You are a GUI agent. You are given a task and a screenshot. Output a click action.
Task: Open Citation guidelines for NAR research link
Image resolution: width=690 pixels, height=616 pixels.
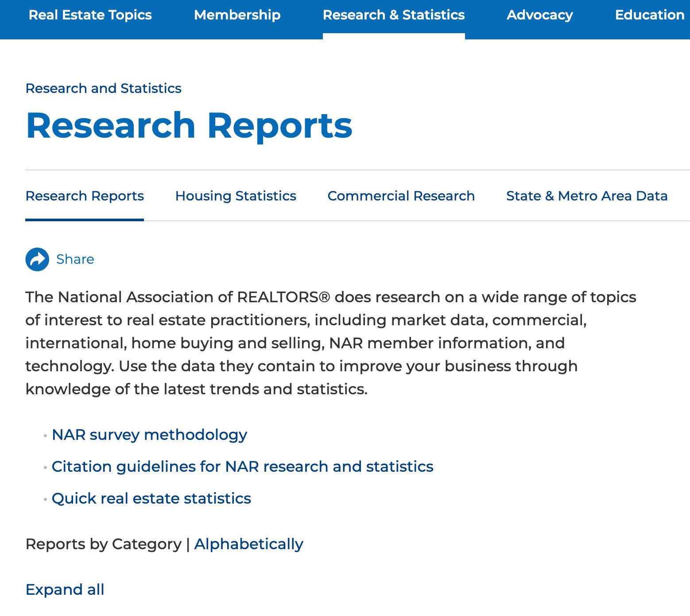[x=243, y=467]
